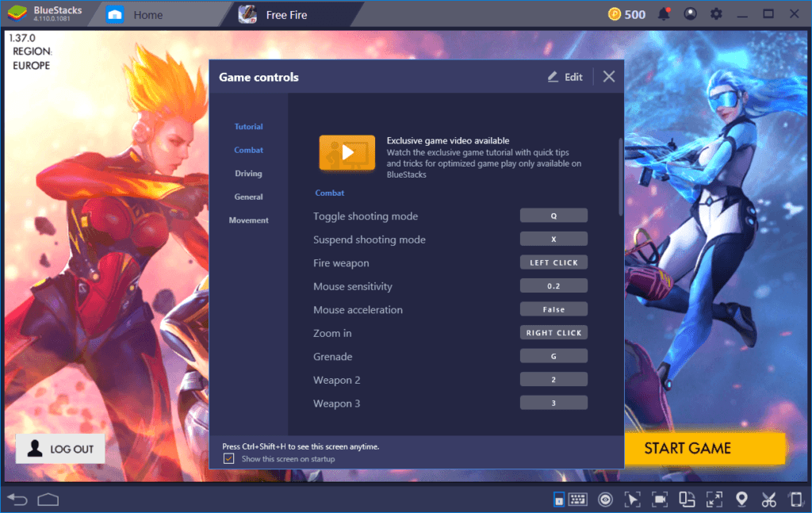Open the Movement controls section

coord(249,220)
